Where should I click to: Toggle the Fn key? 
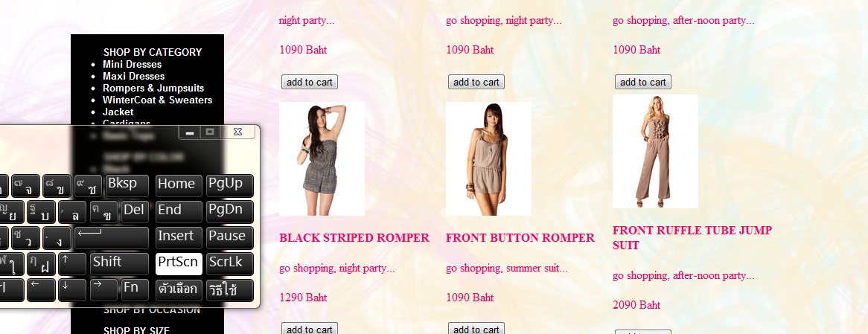pos(135,290)
